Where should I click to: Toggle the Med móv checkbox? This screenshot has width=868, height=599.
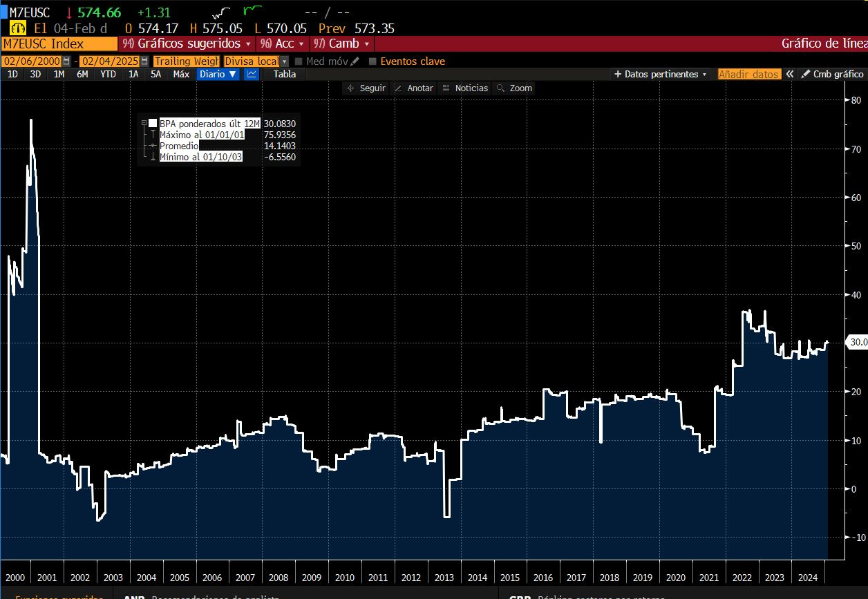tap(299, 61)
